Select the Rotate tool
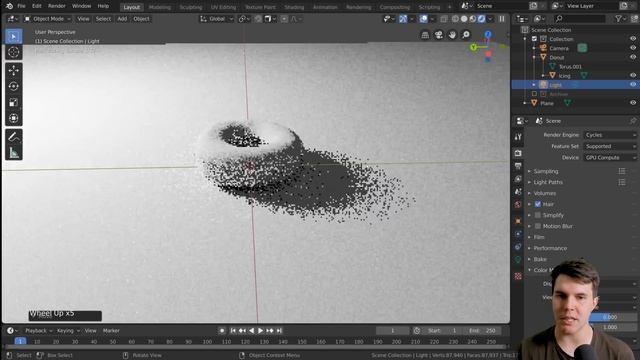 [x=13, y=87]
